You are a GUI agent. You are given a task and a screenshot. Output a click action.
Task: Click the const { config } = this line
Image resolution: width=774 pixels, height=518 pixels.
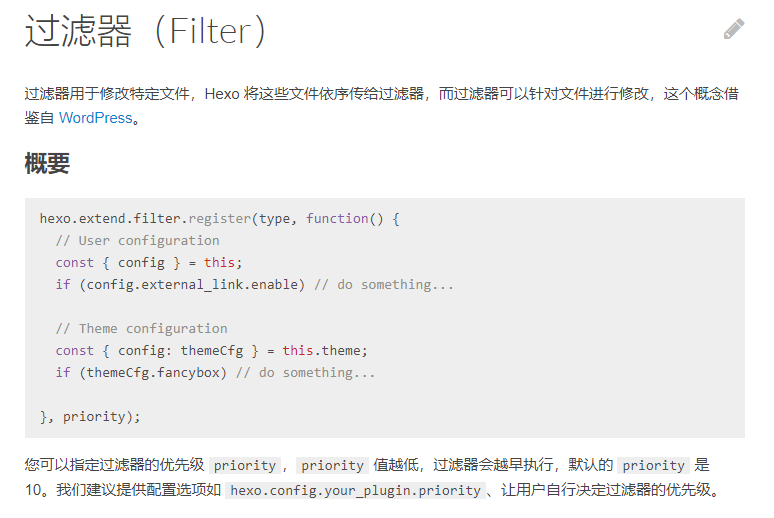tap(149, 262)
